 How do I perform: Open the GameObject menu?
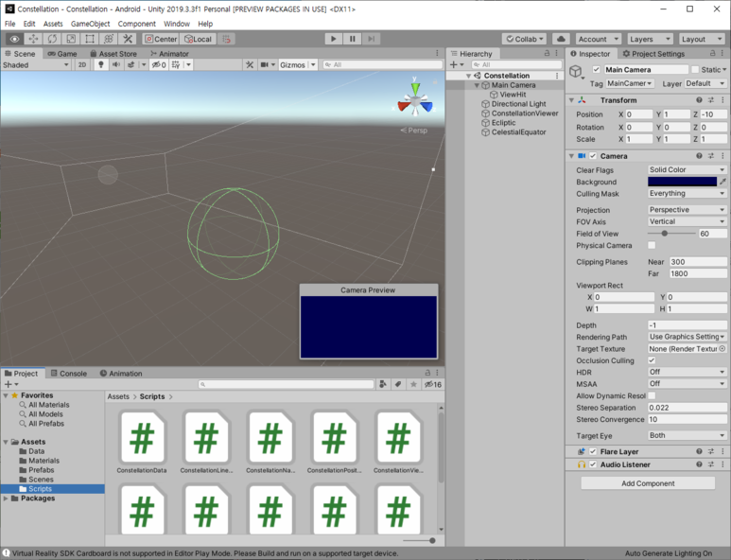pos(91,24)
